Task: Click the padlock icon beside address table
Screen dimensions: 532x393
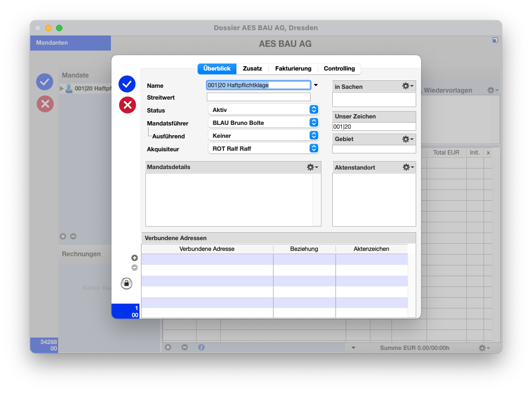Action: point(127,283)
